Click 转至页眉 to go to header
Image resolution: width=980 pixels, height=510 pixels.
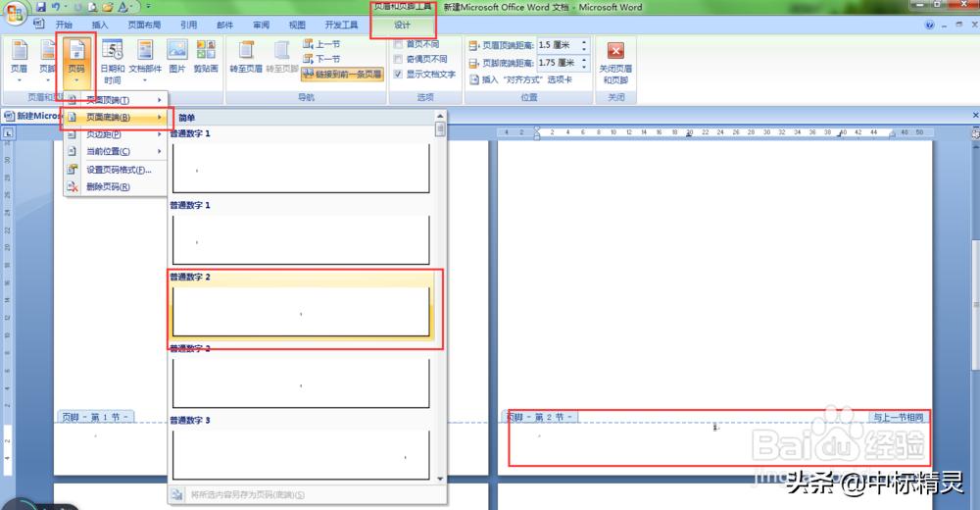(246, 56)
